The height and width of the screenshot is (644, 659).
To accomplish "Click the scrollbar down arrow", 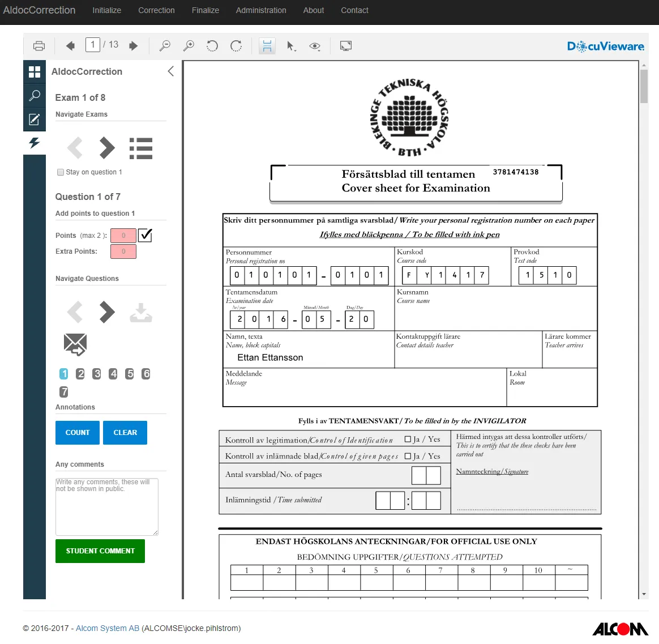I will [x=644, y=594].
